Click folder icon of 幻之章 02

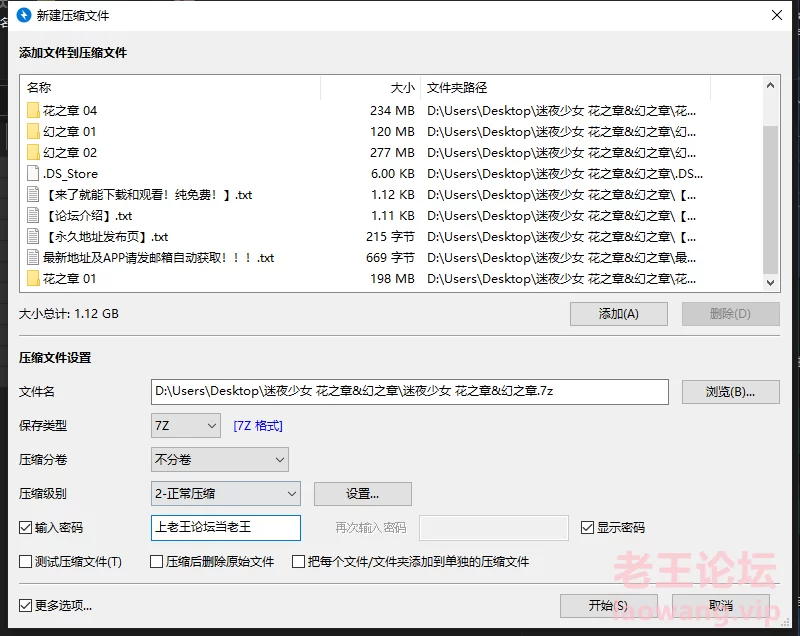tap(33, 152)
